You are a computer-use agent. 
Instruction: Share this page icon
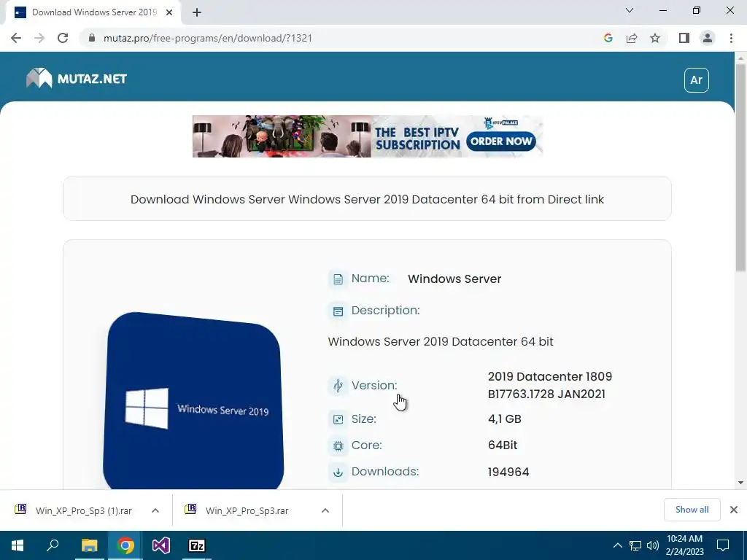point(632,38)
